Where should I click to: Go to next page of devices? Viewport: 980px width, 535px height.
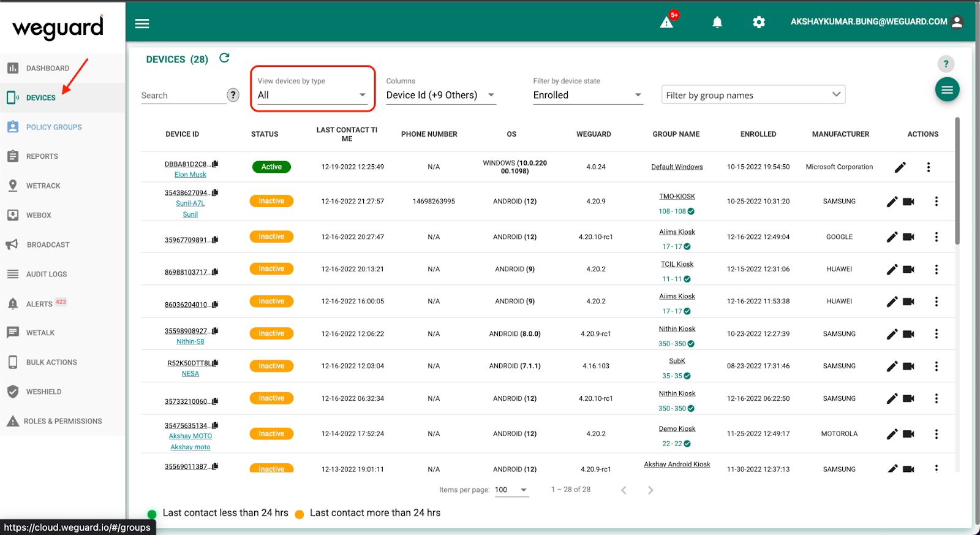tap(650, 490)
